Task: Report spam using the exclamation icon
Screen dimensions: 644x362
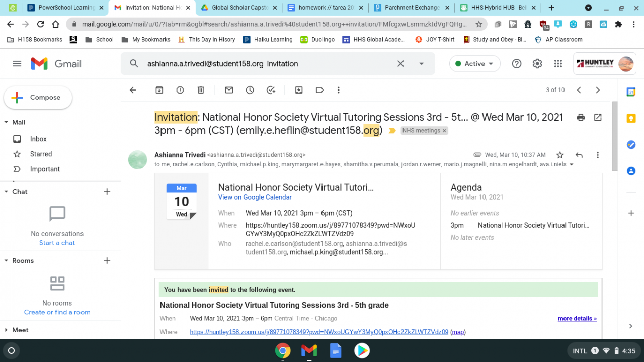Action: pyautogui.click(x=180, y=90)
